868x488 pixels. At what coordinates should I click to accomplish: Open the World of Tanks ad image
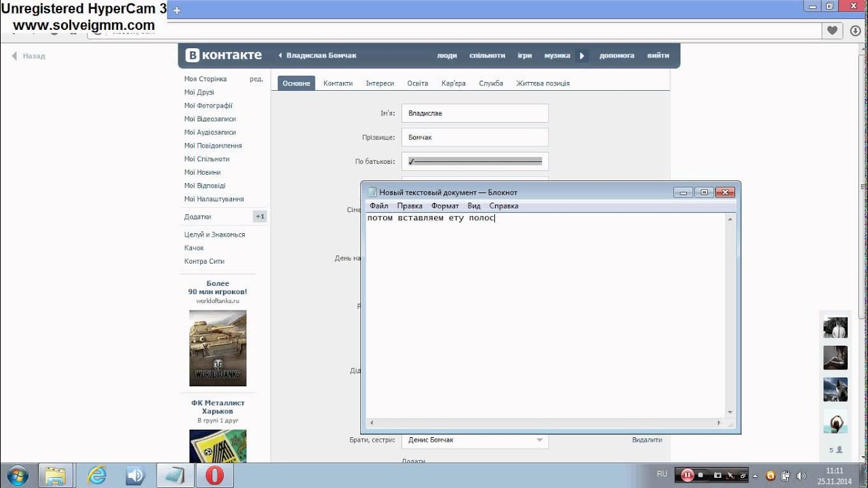coord(218,348)
